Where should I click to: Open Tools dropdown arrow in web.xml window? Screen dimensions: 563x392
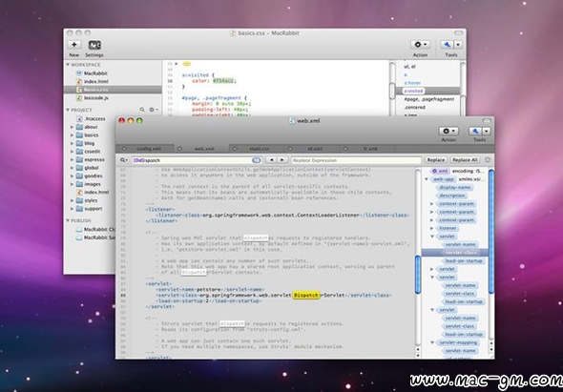pyautogui.click(x=487, y=131)
